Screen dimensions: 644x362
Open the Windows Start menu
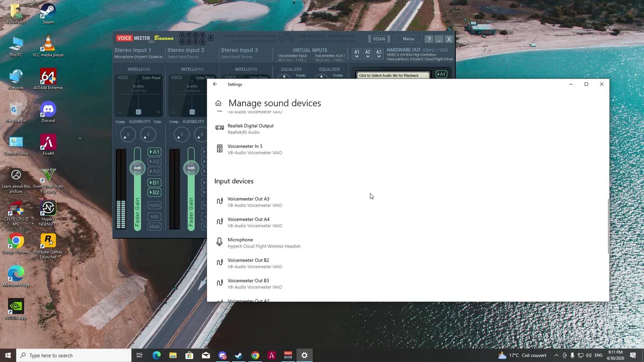(x=8, y=355)
